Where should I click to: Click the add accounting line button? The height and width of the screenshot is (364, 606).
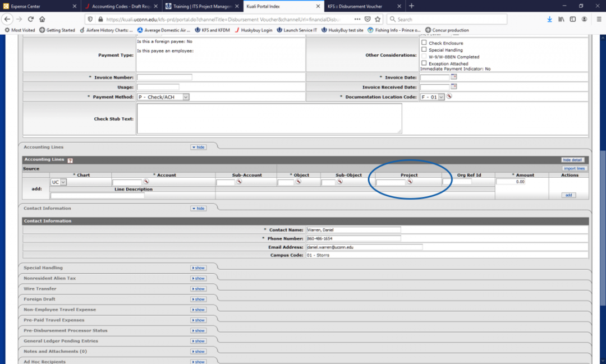tap(568, 195)
